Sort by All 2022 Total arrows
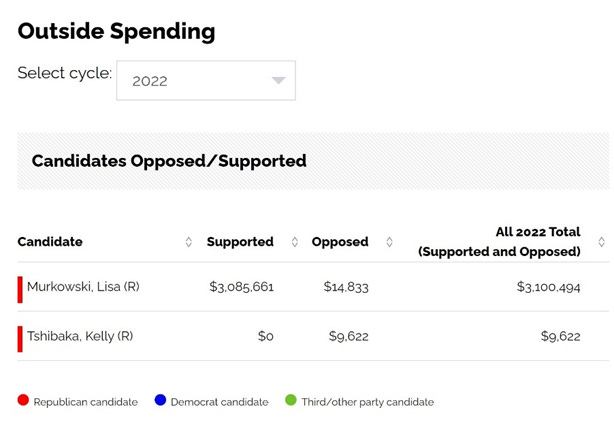The width and height of the screenshot is (614, 431). [x=601, y=242]
